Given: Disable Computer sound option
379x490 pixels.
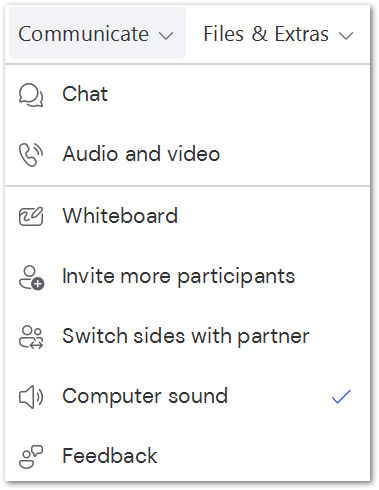Looking at the screenshot, I should coord(188,397).
